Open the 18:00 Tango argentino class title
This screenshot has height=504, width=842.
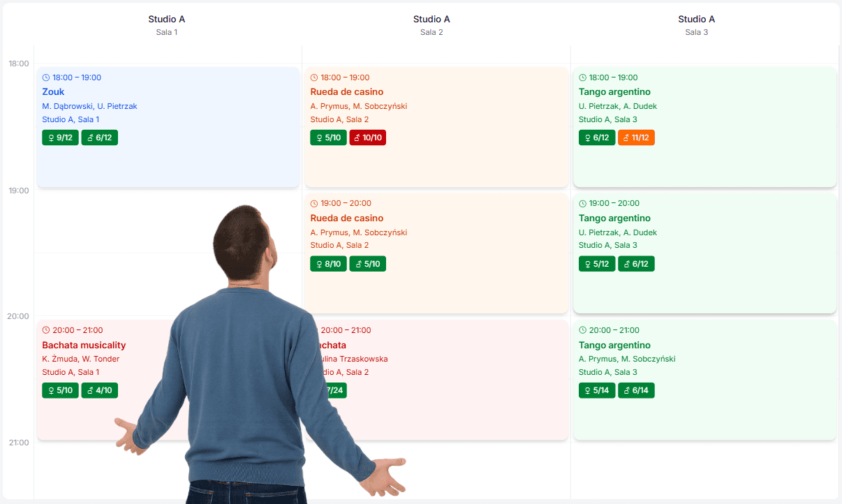point(614,91)
